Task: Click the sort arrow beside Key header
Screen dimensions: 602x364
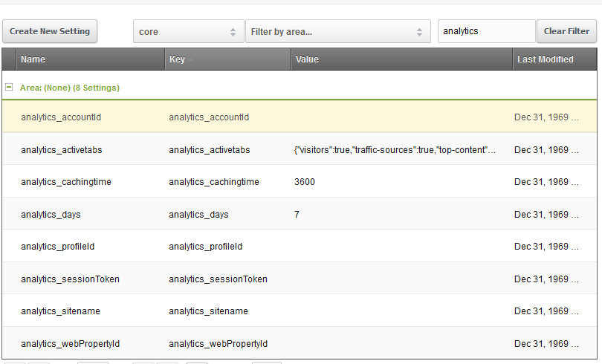Action: point(190,60)
